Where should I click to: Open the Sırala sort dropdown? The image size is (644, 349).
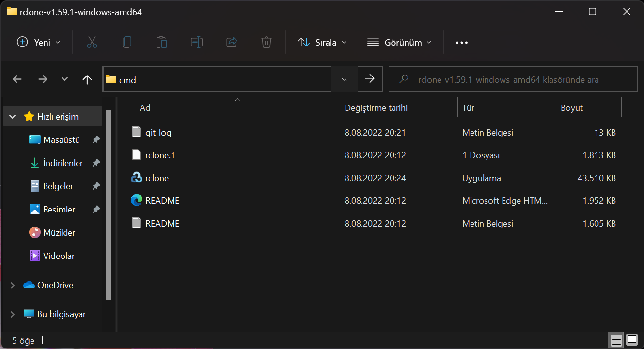[322, 42]
